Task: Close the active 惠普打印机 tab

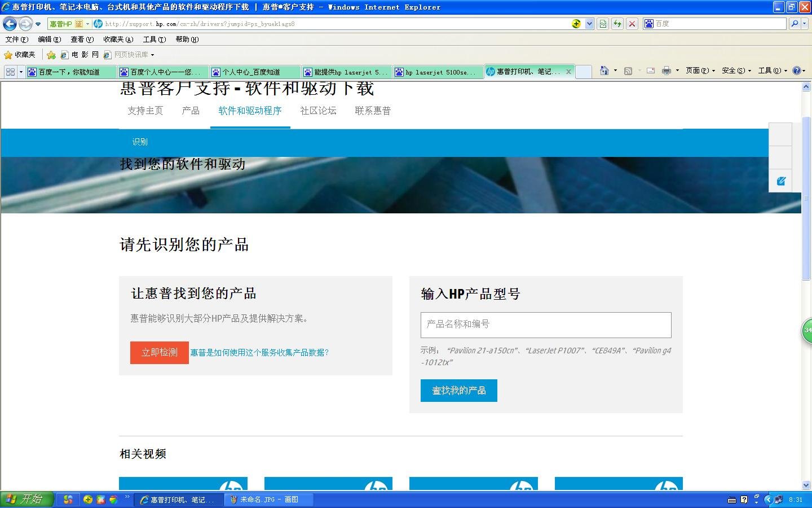Action: (x=568, y=72)
